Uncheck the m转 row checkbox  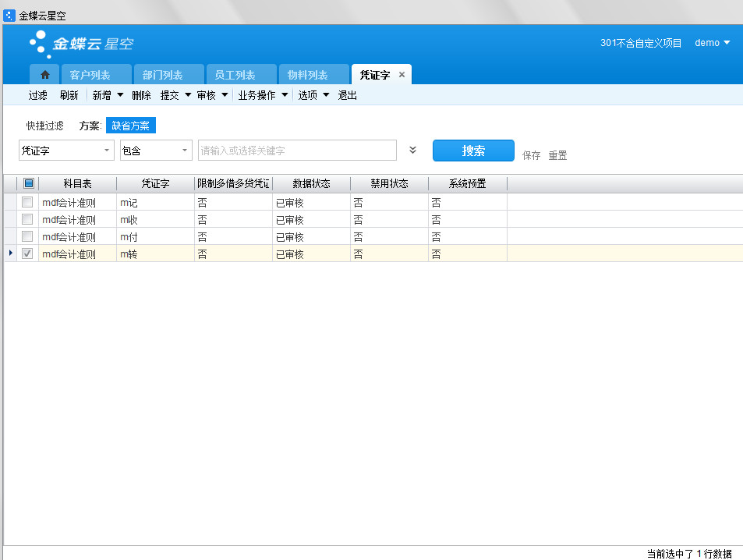coord(27,254)
